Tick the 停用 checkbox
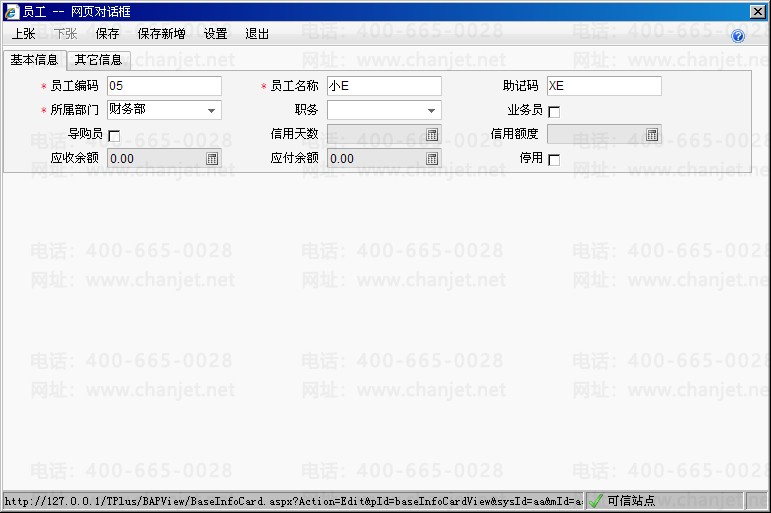This screenshot has width=771, height=513. (x=554, y=160)
